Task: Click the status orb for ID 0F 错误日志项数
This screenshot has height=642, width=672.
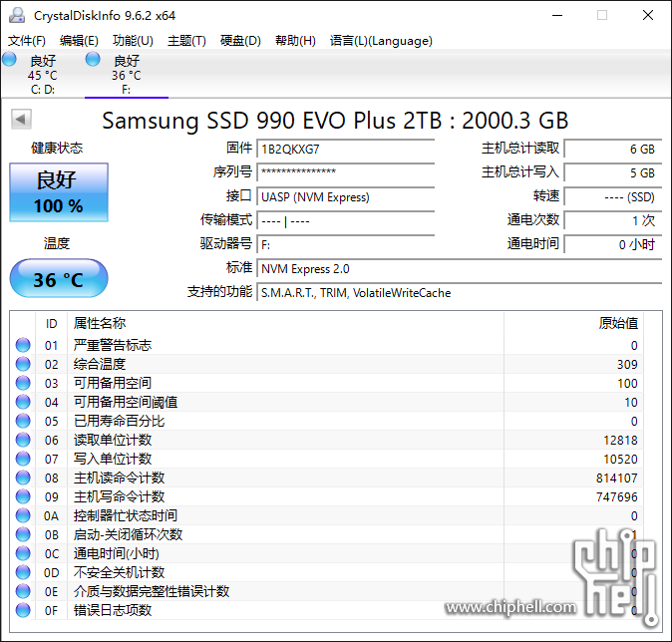Action: (x=23, y=610)
